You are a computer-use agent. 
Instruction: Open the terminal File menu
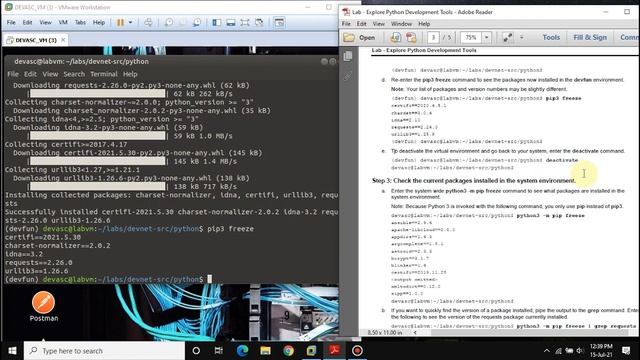point(13,74)
